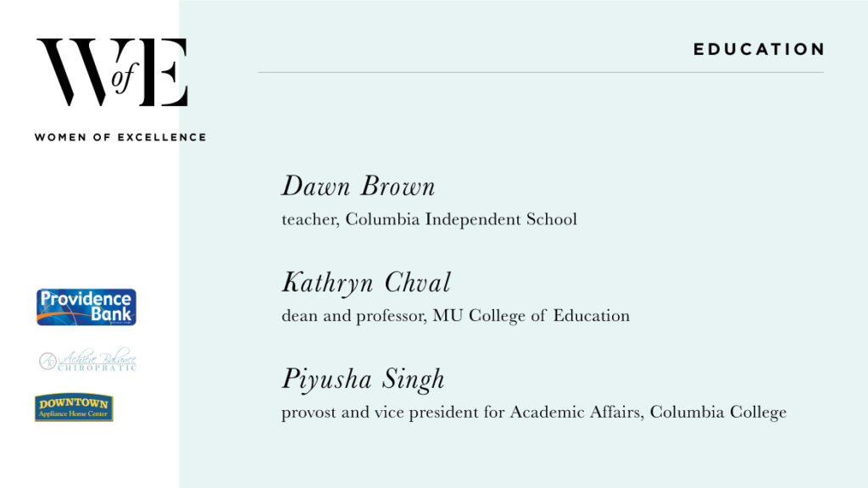Click the word 'Bank' in Providence logo
This screenshot has height=488, width=868.
[x=112, y=314]
